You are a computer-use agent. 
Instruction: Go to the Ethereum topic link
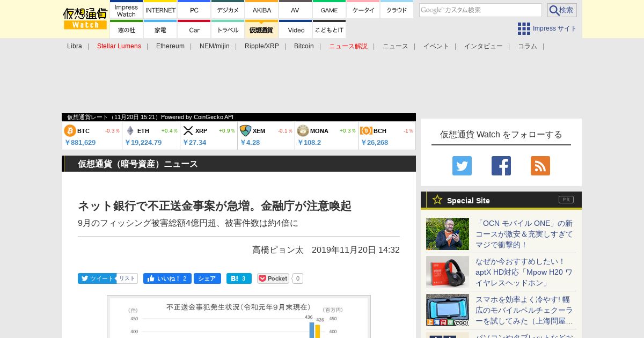170,46
